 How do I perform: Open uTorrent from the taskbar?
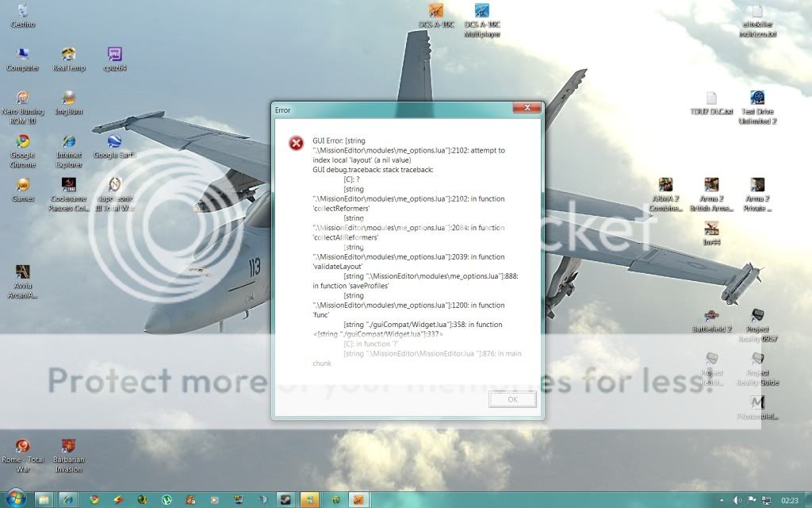click(167, 501)
